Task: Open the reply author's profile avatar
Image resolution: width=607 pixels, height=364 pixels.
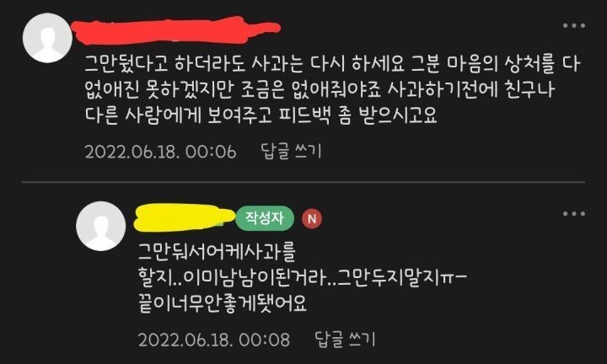Action: [x=100, y=226]
